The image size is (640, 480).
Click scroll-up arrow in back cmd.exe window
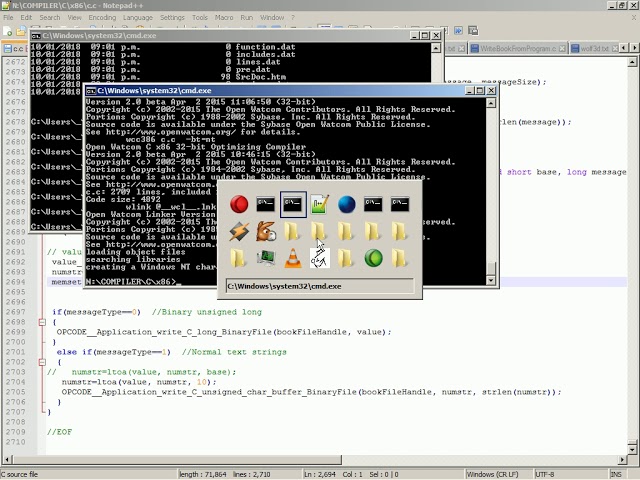436,48
